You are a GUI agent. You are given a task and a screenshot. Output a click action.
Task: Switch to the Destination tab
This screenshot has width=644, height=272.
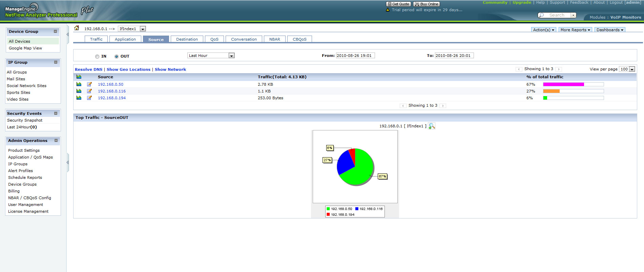(x=187, y=39)
